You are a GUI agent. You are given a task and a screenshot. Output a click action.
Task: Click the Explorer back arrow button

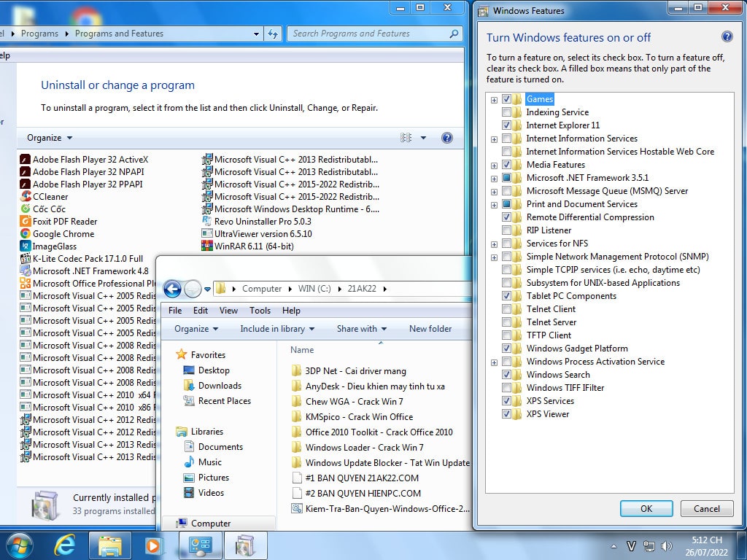tap(172, 289)
